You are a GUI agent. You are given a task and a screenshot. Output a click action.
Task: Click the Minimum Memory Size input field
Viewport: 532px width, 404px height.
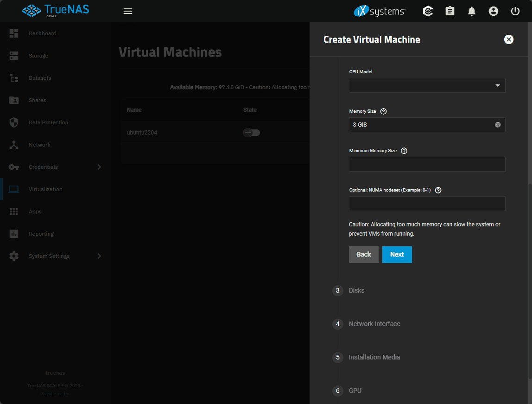tap(427, 164)
